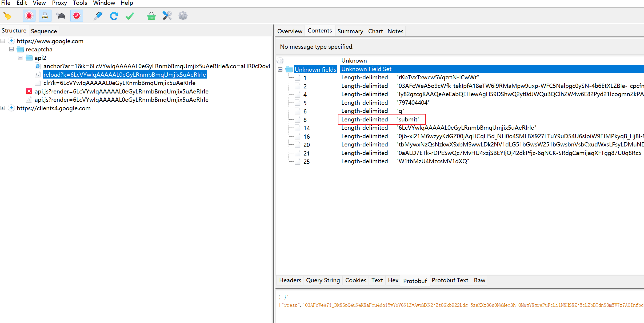Switch to the Sequence tab
The image size is (644, 323).
pyautogui.click(x=44, y=31)
